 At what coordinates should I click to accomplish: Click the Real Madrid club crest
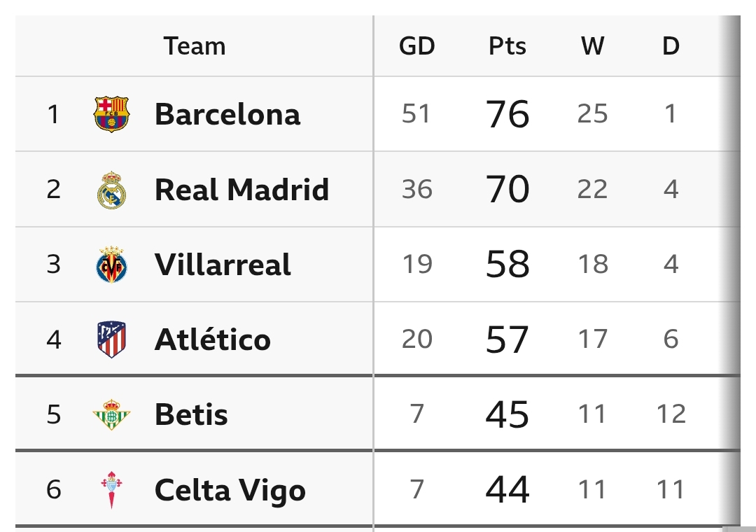[112, 190]
